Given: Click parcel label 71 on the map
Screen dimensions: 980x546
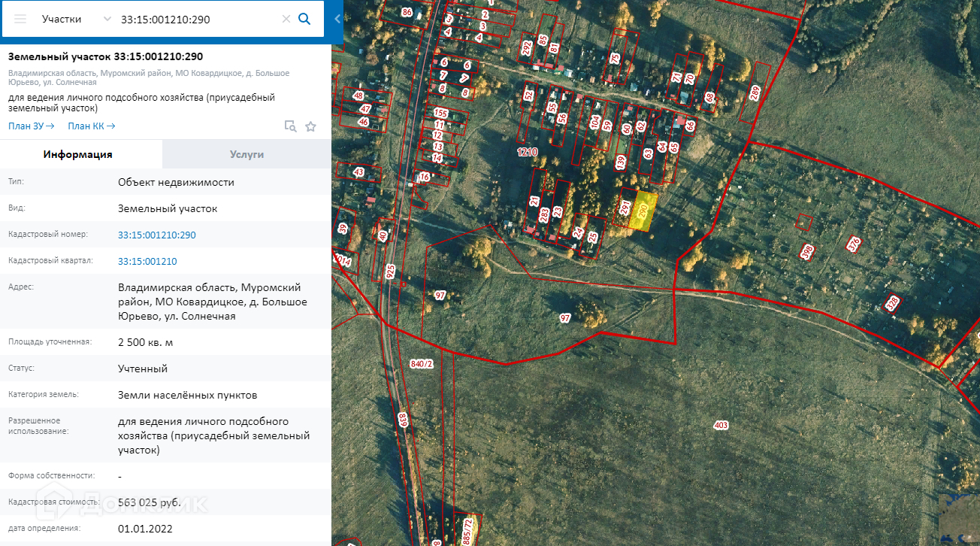Looking at the screenshot, I should coord(676,77).
